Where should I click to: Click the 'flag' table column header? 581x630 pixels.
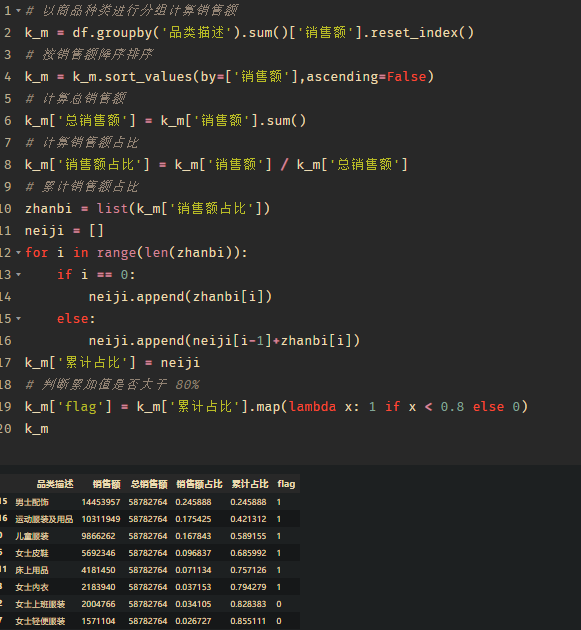pyautogui.click(x=286, y=484)
